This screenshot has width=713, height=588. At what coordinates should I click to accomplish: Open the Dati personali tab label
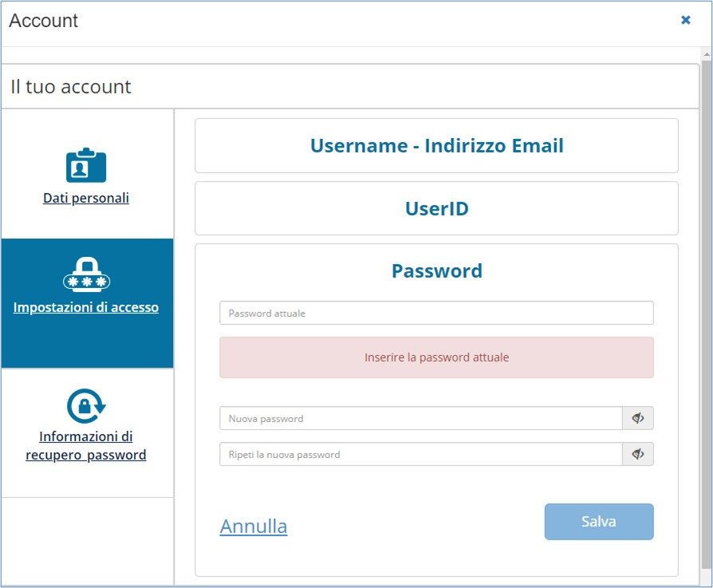[x=86, y=198]
